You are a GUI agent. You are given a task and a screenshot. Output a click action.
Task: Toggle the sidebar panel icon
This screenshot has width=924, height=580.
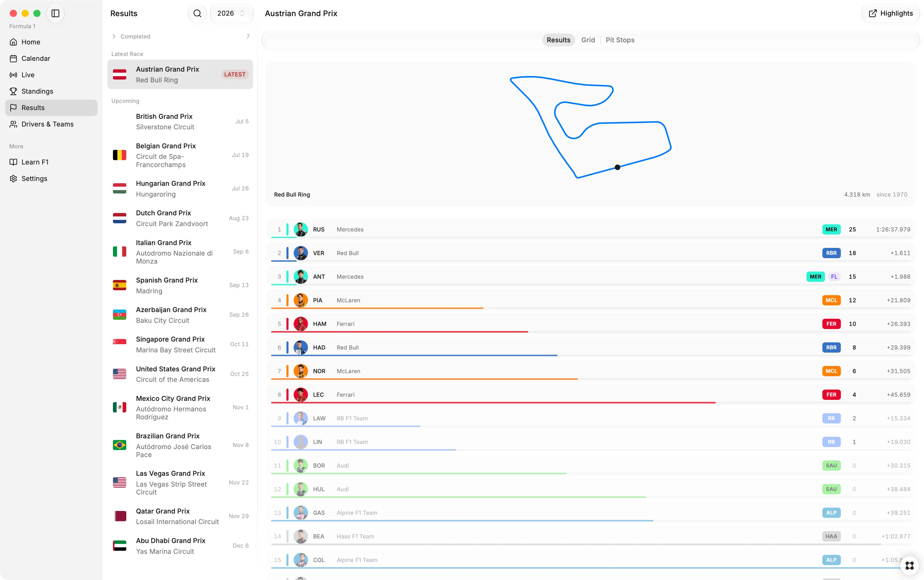pyautogui.click(x=55, y=13)
